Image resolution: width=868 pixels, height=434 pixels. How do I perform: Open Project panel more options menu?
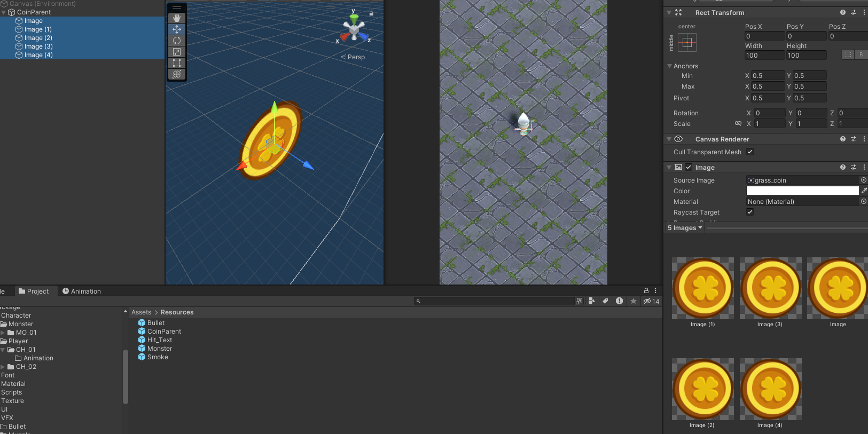click(655, 290)
